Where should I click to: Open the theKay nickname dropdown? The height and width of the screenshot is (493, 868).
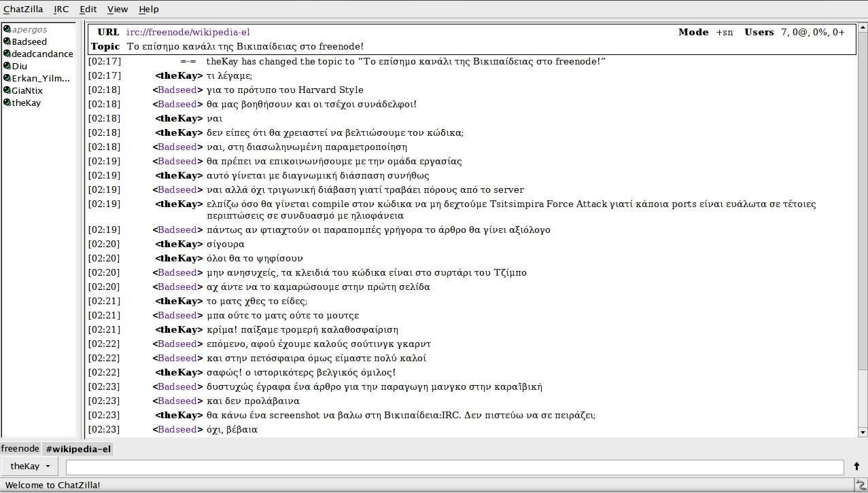point(29,467)
